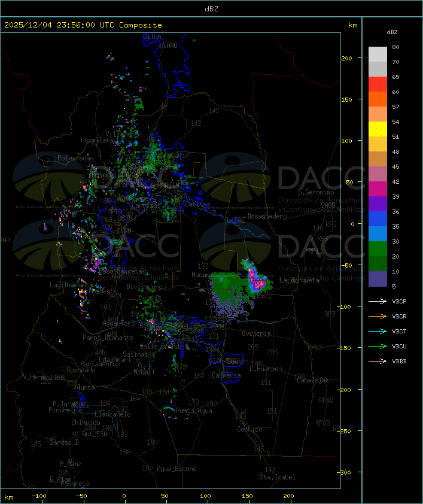
Task: Click the Lag.Diamante location label
Action: [x=71, y=285]
